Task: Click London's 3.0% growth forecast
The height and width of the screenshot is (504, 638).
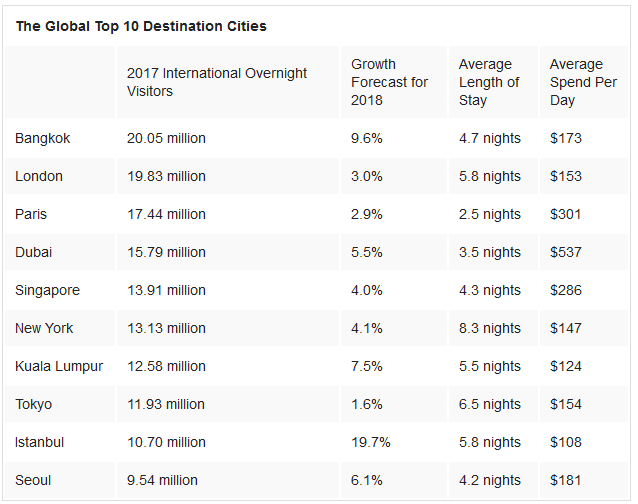Action: (367, 176)
